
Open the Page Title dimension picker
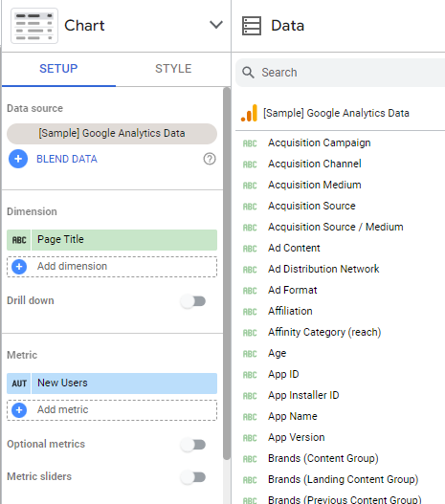point(123,240)
